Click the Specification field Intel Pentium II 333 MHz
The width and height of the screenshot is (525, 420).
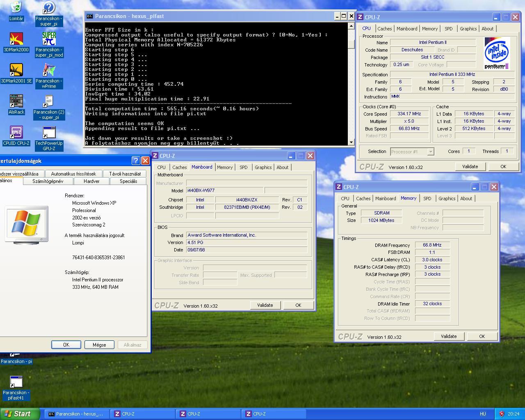[x=452, y=75]
